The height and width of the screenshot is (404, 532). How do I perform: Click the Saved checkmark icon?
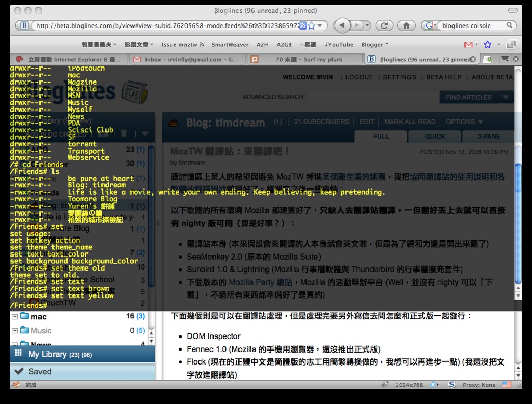(x=19, y=371)
